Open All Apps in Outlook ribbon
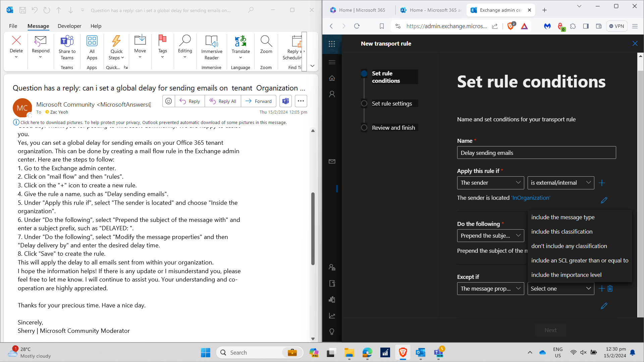644x362 pixels. pyautogui.click(x=92, y=47)
